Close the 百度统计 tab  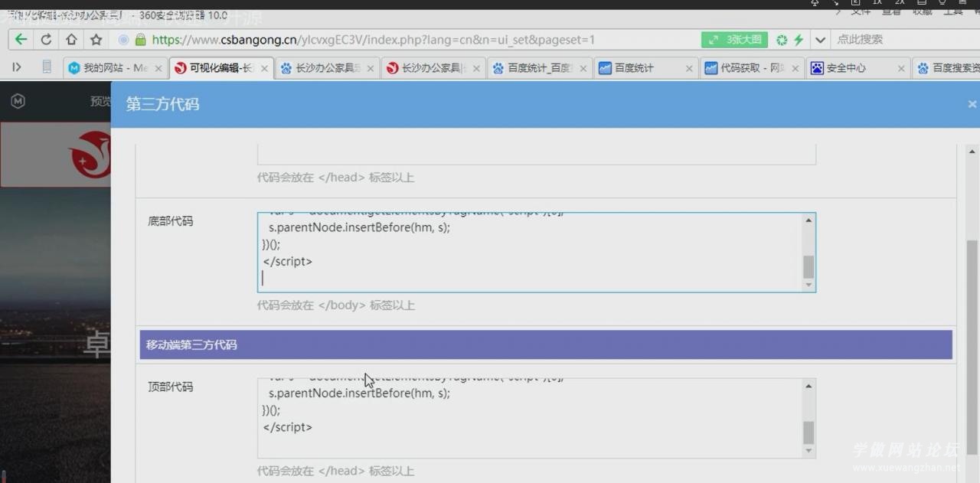pyautogui.click(x=688, y=68)
